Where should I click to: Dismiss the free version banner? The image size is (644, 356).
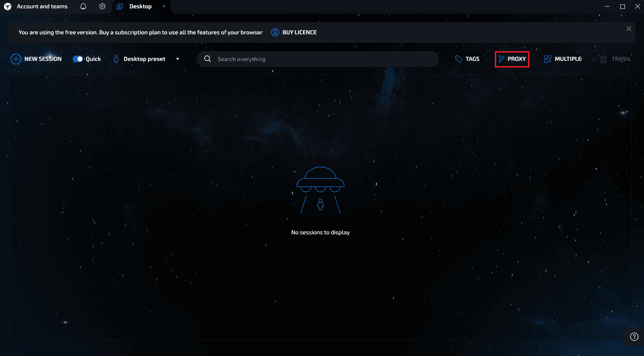629,29
